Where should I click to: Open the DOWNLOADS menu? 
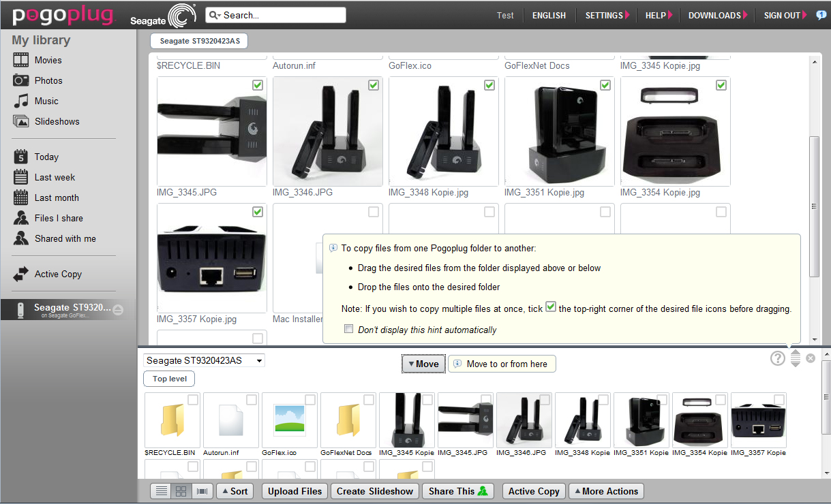tap(716, 15)
